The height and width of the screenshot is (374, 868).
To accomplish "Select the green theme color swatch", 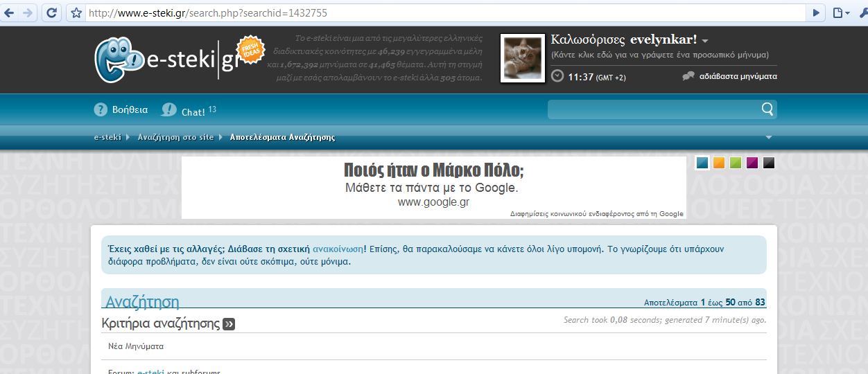I will (x=736, y=163).
